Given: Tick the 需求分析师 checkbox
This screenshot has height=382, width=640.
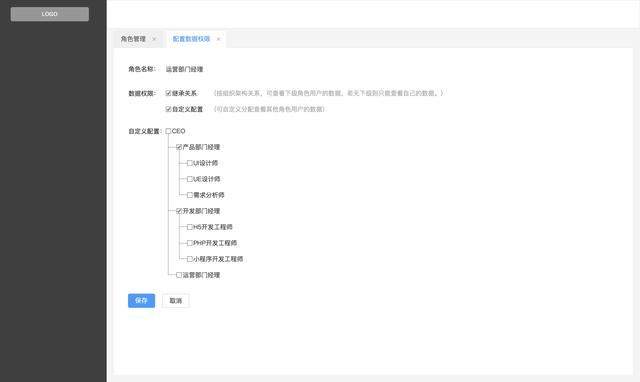Looking at the screenshot, I should [189, 195].
